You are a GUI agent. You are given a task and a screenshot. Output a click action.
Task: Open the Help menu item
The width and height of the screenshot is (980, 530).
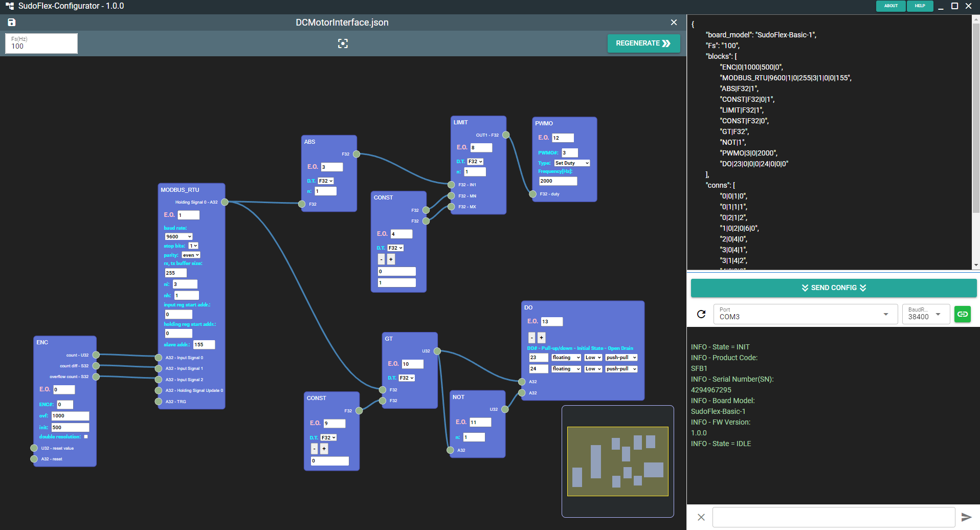coord(920,6)
